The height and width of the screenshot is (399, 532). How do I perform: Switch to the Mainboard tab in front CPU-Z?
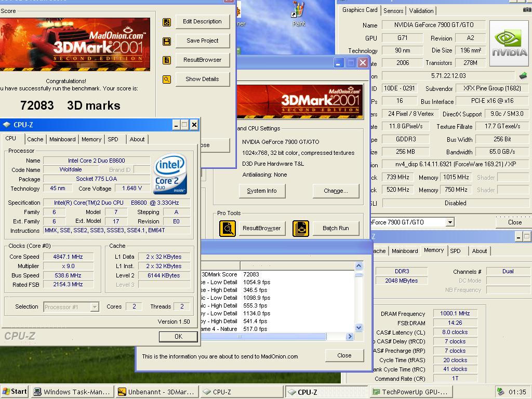click(62, 139)
